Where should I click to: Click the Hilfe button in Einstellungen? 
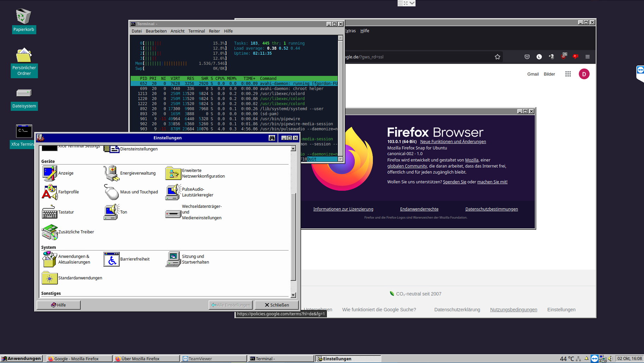point(59,305)
